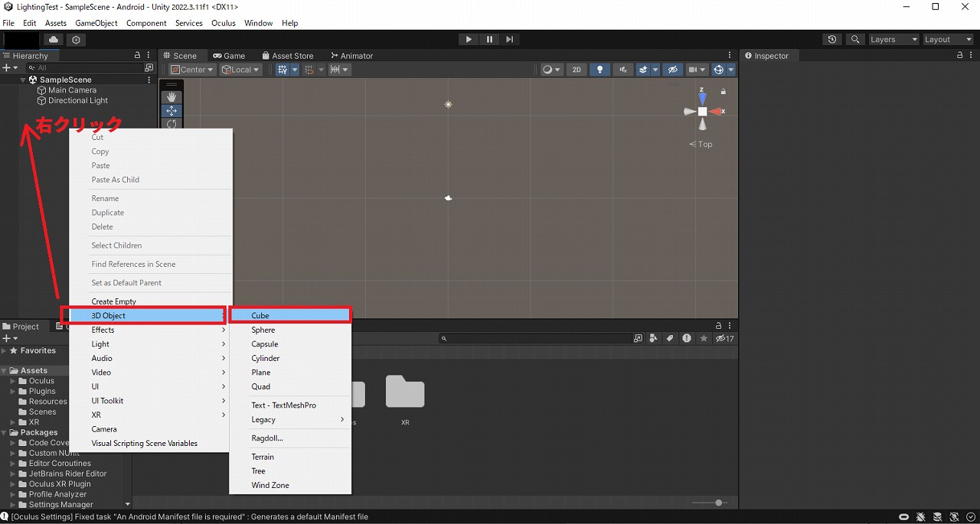Image resolution: width=980 pixels, height=524 pixels.
Task: Switch to the Animator tab
Action: (x=351, y=56)
